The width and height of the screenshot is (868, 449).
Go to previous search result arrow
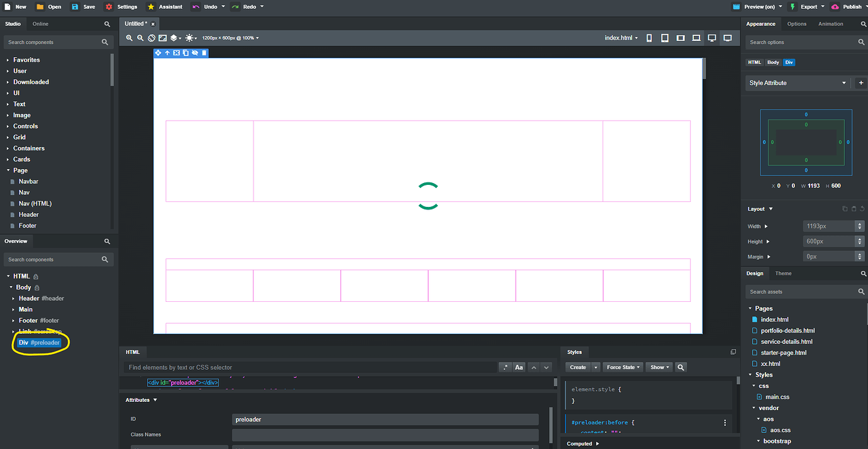pos(533,367)
